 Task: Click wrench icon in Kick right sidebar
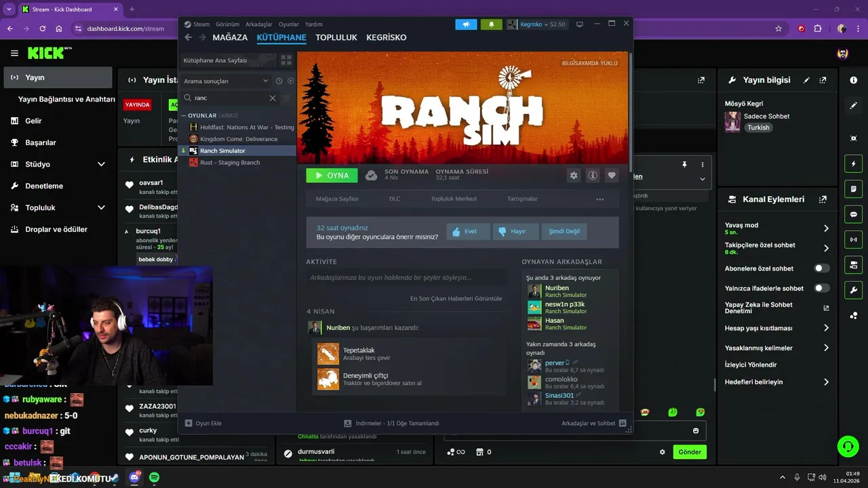(x=853, y=290)
